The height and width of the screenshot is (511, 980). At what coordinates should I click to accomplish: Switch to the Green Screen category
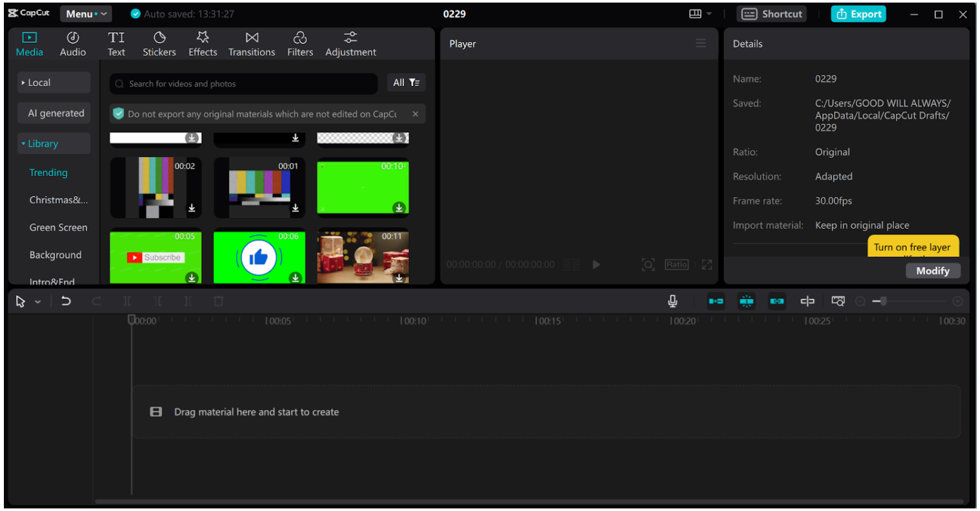coord(58,227)
